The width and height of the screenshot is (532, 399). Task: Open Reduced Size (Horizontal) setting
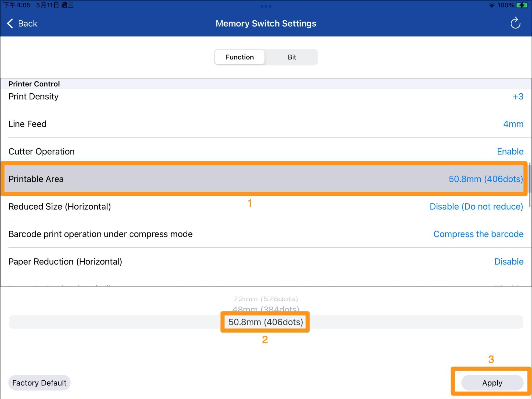266,206
